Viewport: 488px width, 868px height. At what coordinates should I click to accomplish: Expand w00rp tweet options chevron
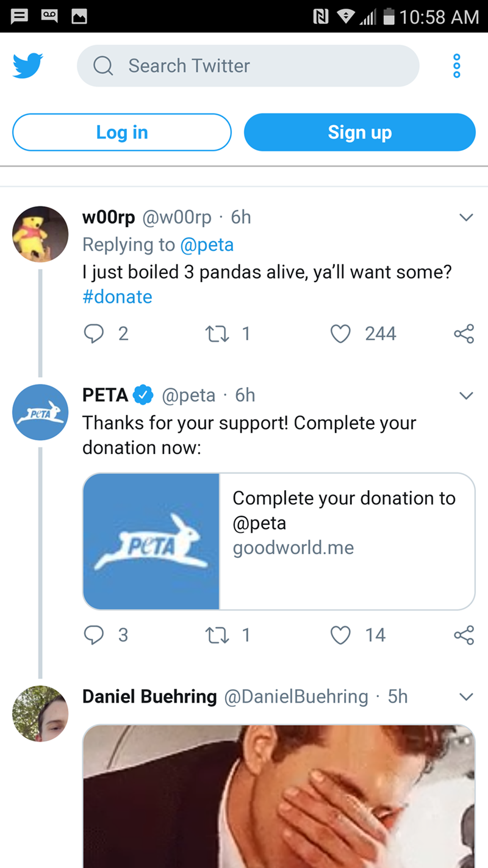pos(465,217)
